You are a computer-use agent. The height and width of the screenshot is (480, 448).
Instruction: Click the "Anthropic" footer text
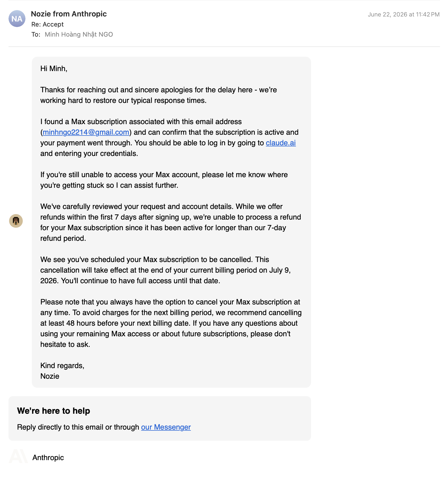pyautogui.click(x=48, y=457)
